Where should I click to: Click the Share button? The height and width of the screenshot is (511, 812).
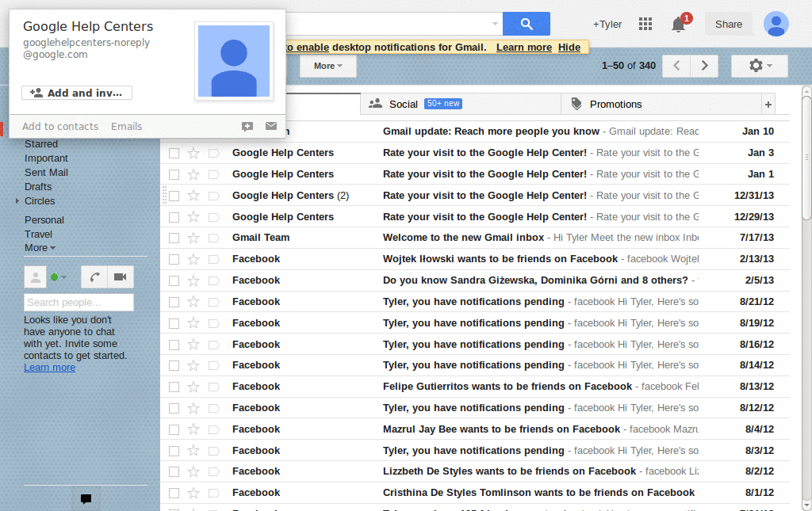[x=728, y=25]
